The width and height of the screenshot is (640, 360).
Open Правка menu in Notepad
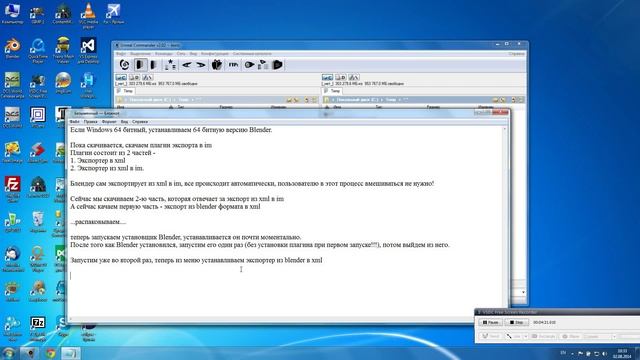(91, 122)
